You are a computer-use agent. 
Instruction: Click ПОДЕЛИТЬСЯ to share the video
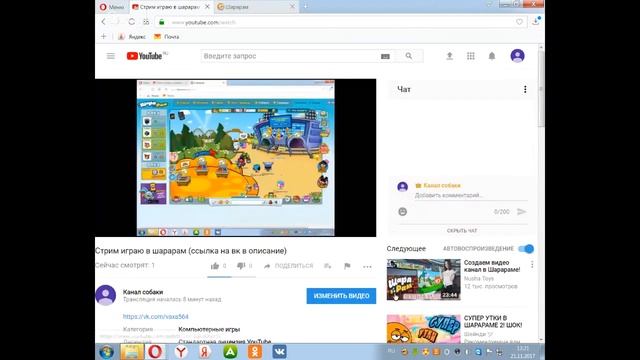point(289,266)
